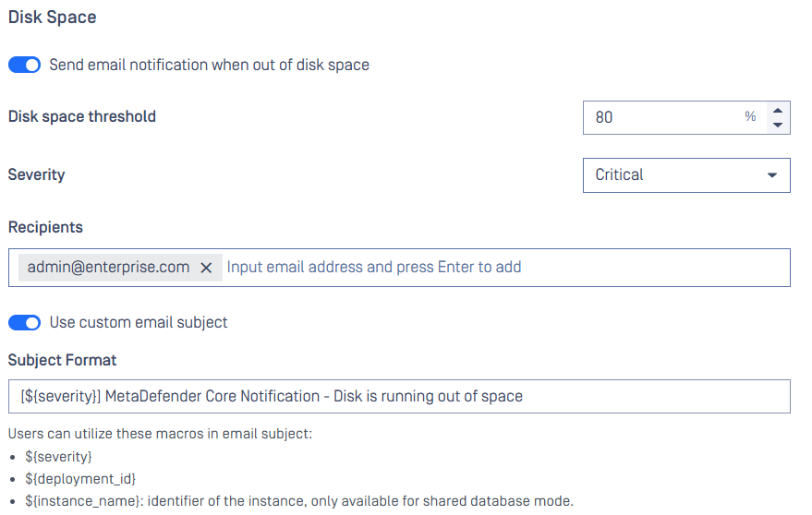Increase disk space threshold with up arrow

[x=777, y=110]
